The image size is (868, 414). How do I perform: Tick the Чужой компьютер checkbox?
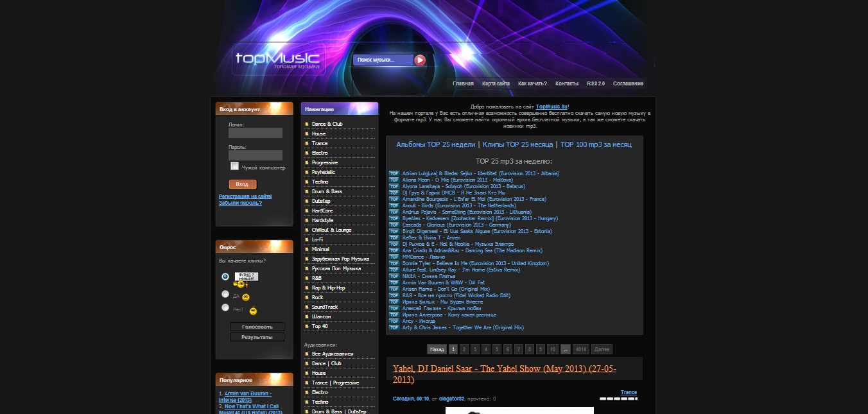tap(234, 166)
